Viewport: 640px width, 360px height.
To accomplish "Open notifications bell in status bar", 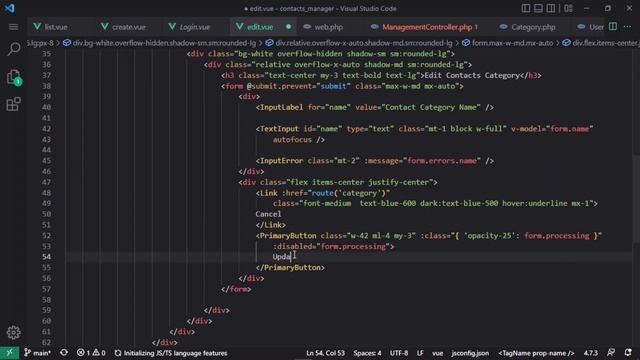I will click(x=628, y=353).
